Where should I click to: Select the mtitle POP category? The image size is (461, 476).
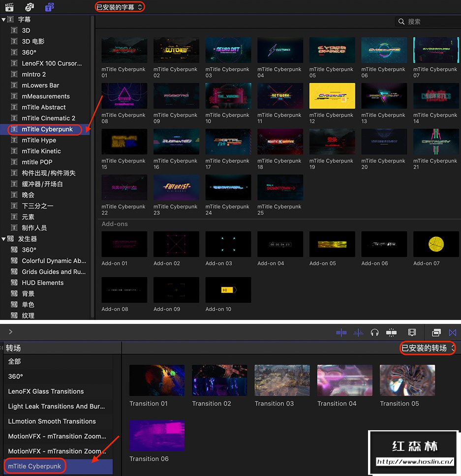coord(37,162)
